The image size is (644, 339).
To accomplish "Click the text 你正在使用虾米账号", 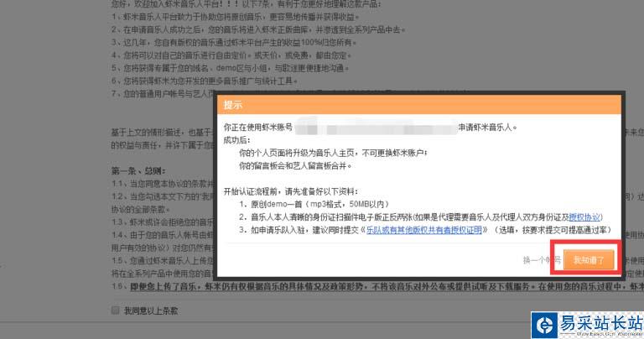I will 257,128.
